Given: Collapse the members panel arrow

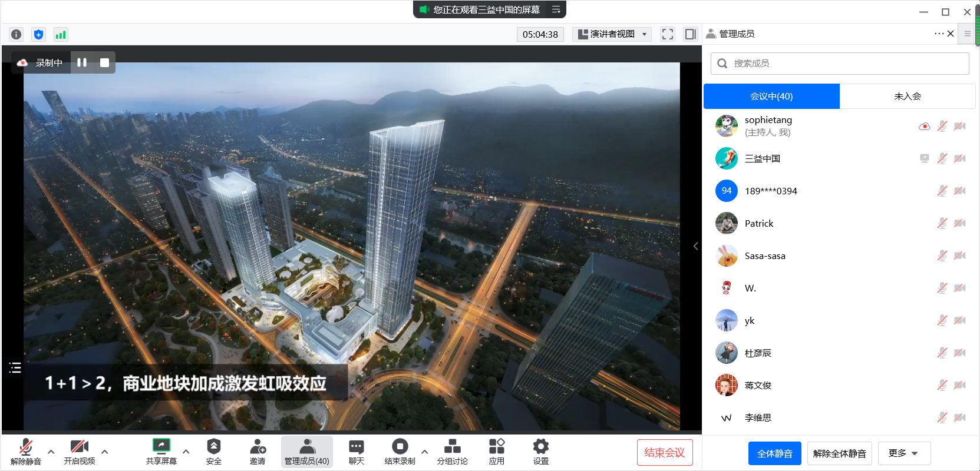Looking at the screenshot, I should click(x=696, y=246).
